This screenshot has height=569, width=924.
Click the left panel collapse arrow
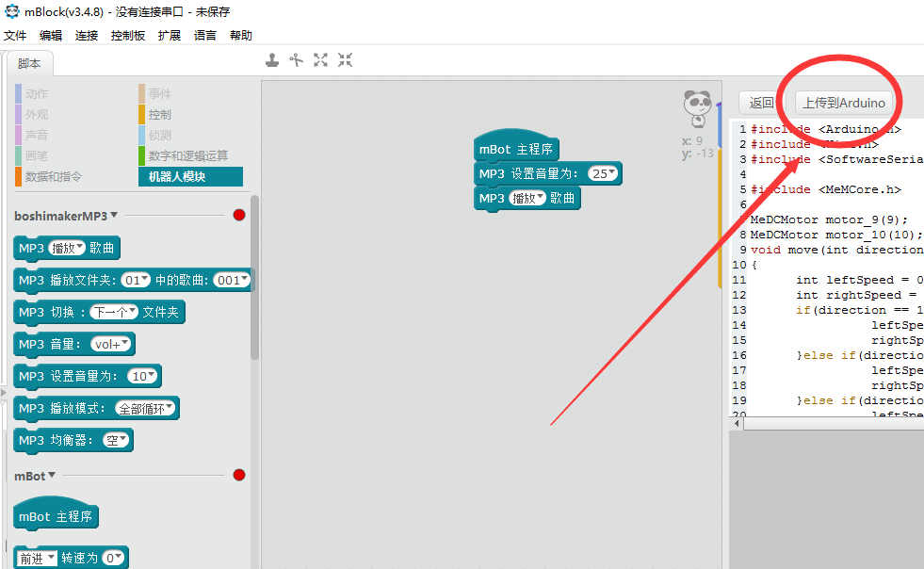pos(3,392)
